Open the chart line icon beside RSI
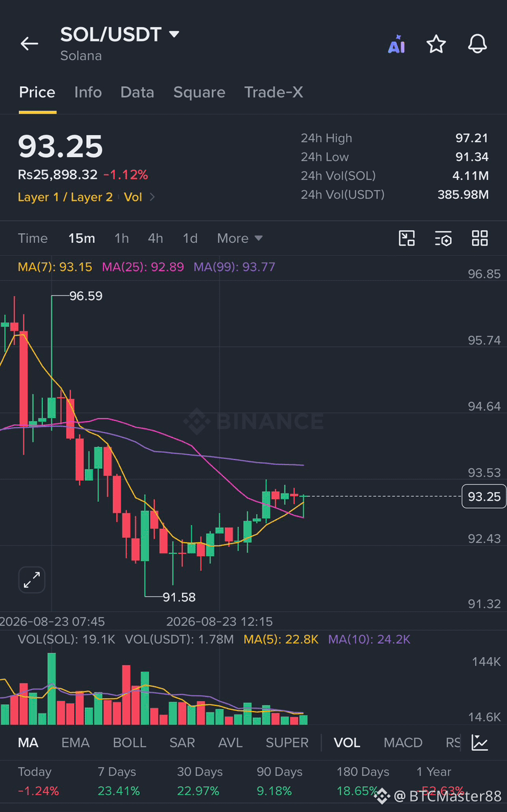 click(479, 742)
